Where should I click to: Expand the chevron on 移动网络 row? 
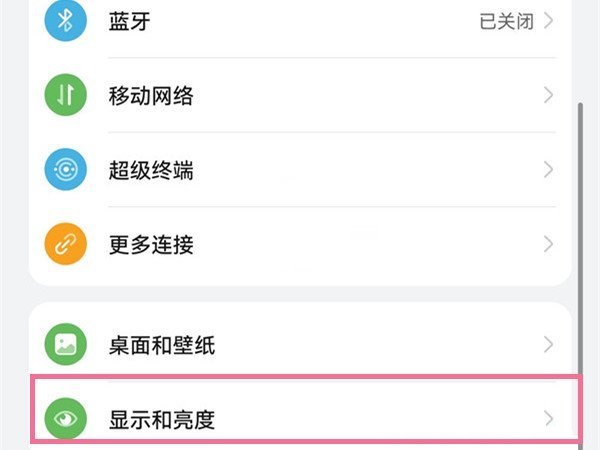point(548,96)
